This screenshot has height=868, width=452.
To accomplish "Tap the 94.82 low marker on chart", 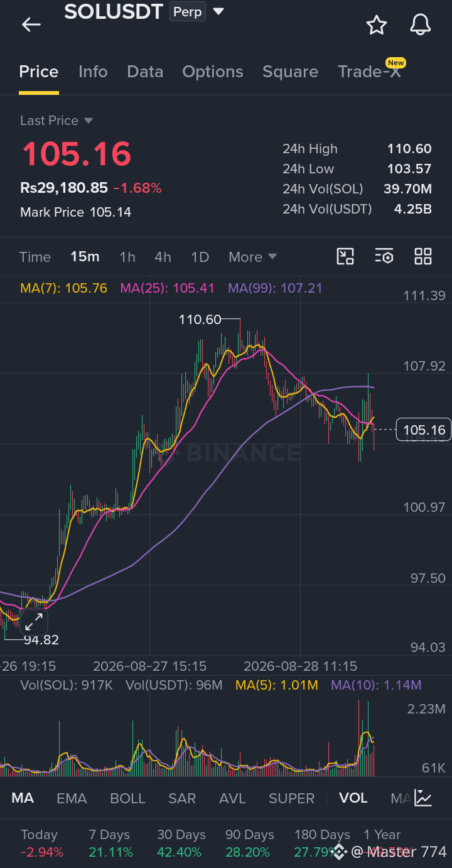I will (41, 640).
